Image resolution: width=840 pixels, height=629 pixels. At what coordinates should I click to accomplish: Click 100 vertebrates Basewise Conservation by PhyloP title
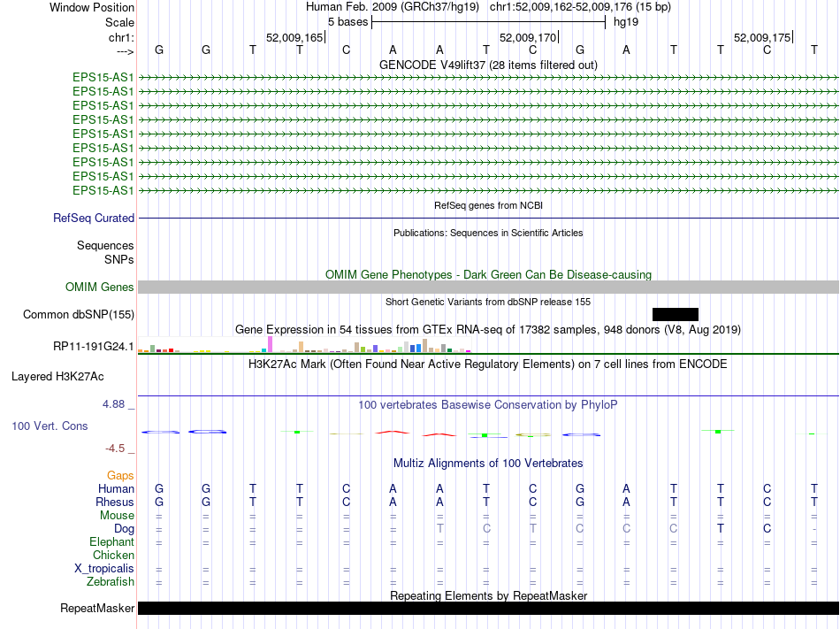[488, 404]
